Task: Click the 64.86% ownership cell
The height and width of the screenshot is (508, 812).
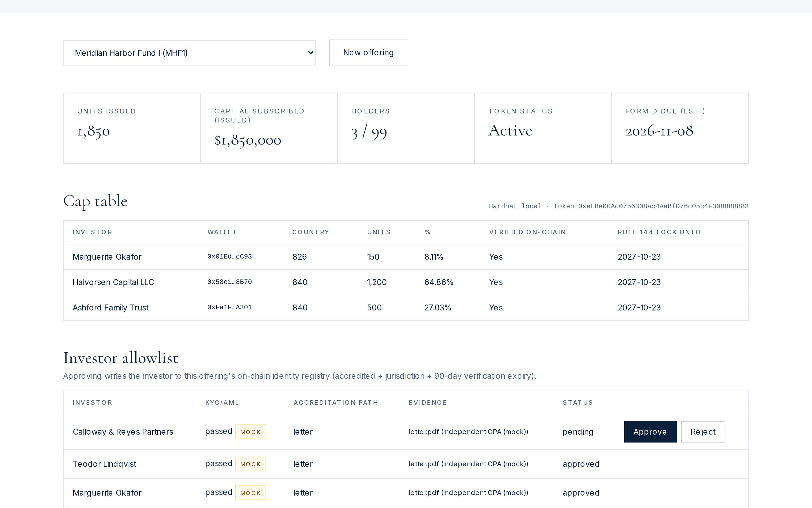Action: 439,282
